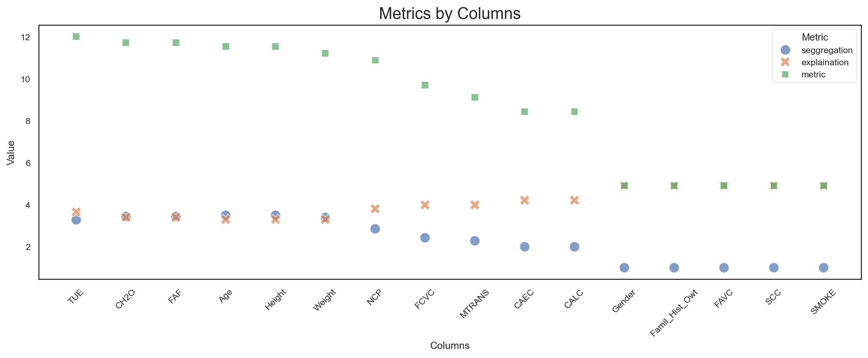The width and height of the screenshot is (868, 358).
Task: Select the blue circle marker for NCP
Action: click(375, 229)
